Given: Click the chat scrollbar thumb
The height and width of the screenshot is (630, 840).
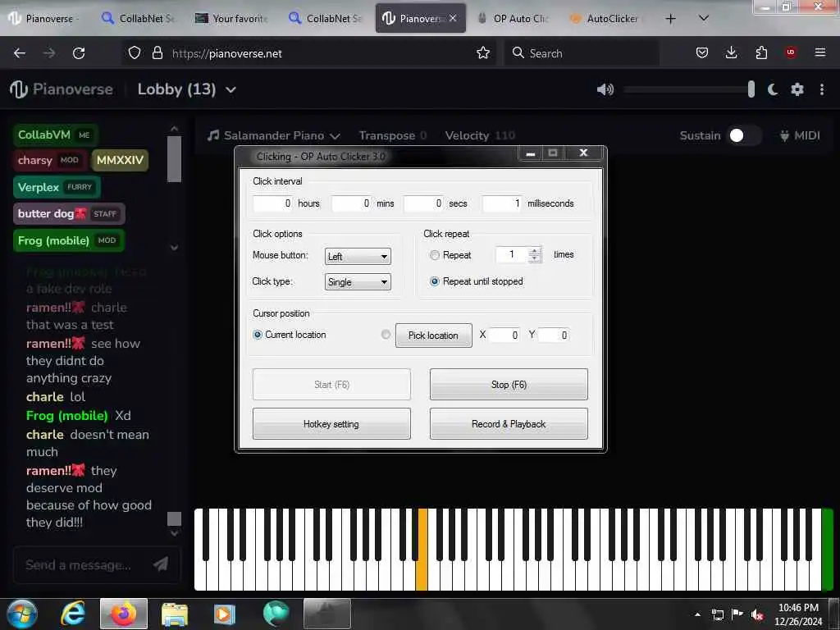Looking at the screenshot, I should (174, 518).
